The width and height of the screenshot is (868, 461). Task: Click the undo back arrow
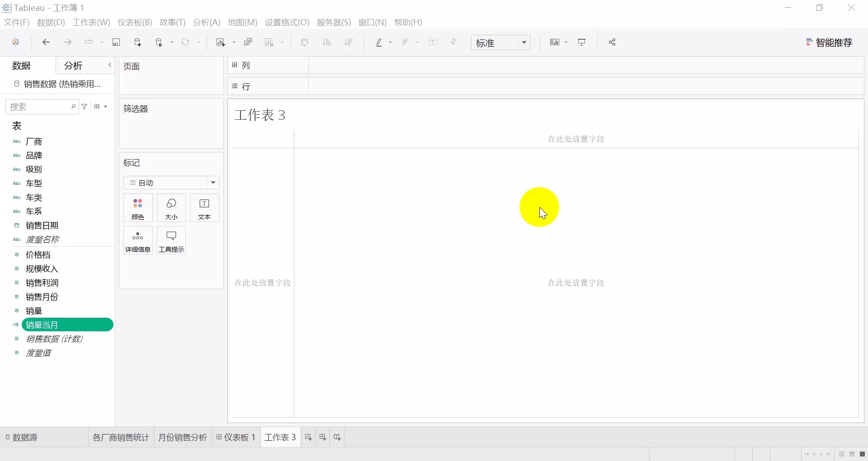click(x=46, y=42)
